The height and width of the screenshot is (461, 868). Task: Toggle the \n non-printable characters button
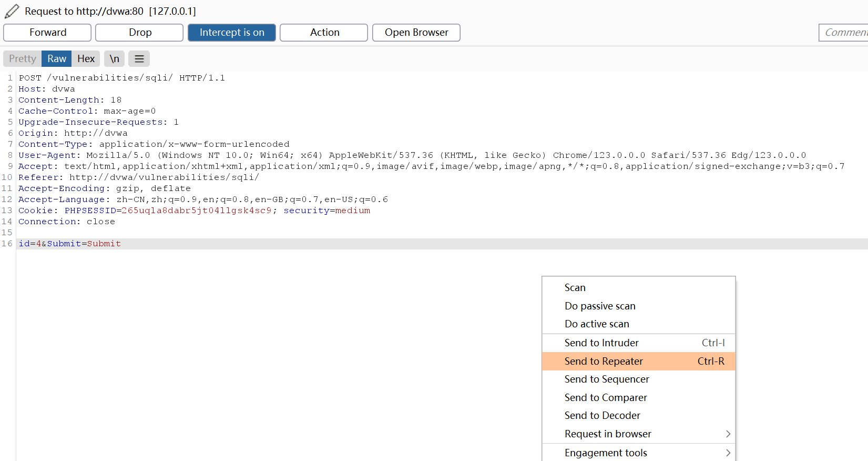point(115,59)
